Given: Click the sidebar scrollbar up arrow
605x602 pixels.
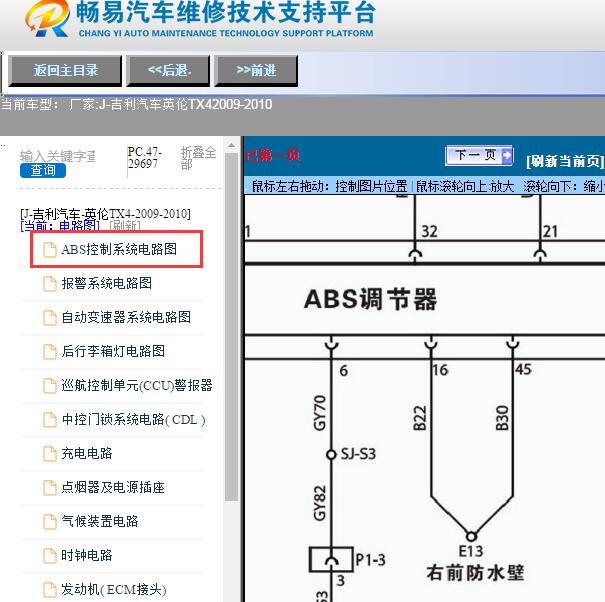Looking at the screenshot, I should (x=232, y=145).
